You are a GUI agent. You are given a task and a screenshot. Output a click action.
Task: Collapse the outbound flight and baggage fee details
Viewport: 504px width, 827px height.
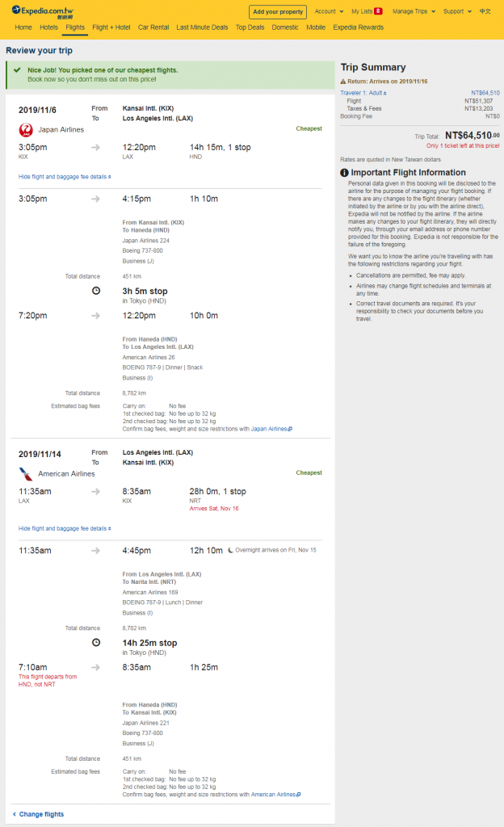[x=65, y=177]
